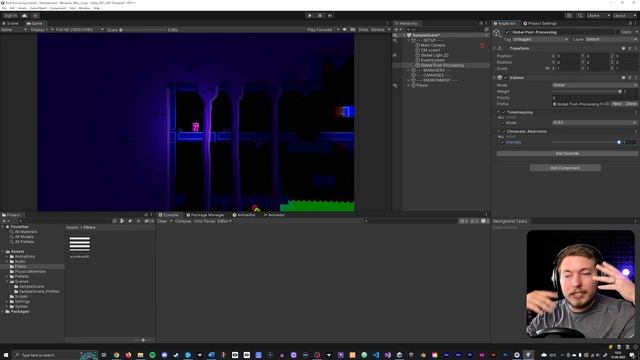Switch to the Console tab
This screenshot has height=360, width=640.
(x=169, y=215)
